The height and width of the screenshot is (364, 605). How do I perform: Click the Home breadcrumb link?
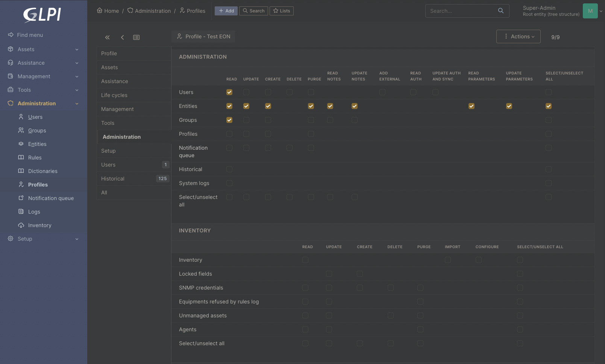108,11
